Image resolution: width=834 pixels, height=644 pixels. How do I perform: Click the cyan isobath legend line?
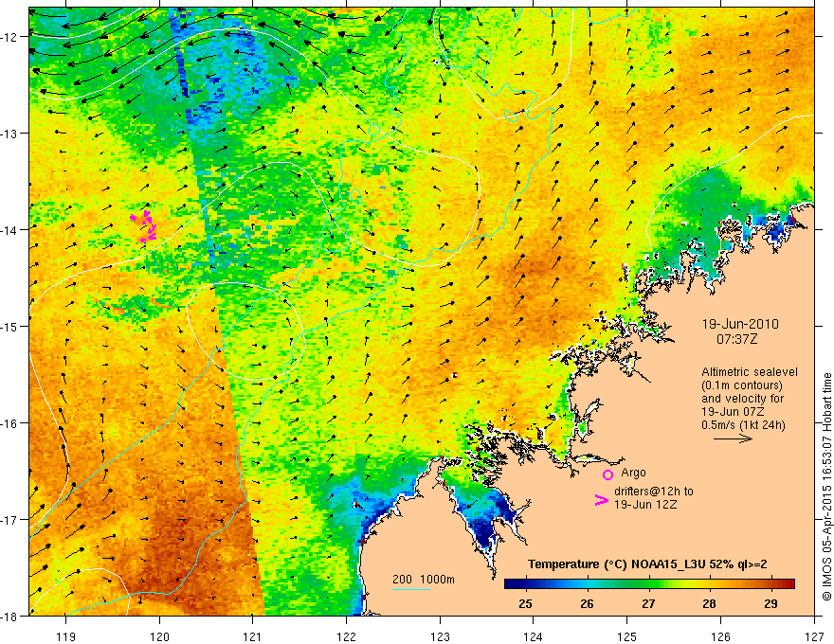[x=411, y=589]
